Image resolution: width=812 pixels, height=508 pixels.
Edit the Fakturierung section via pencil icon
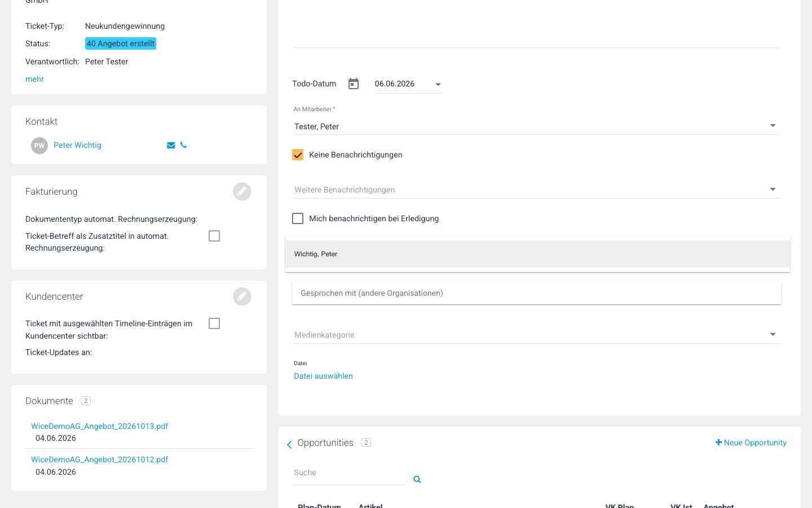point(242,191)
